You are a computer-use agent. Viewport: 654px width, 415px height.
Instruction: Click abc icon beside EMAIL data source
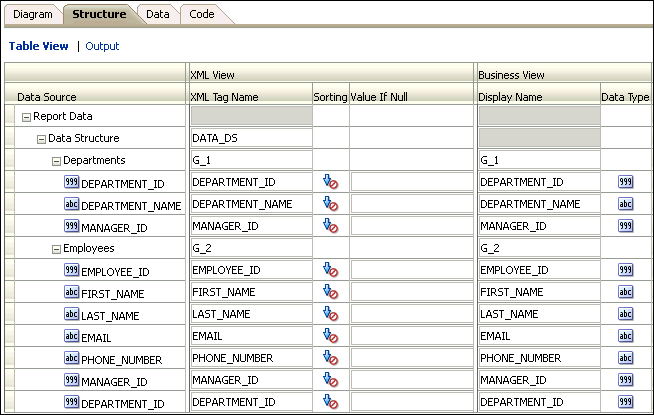click(x=71, y=336)
